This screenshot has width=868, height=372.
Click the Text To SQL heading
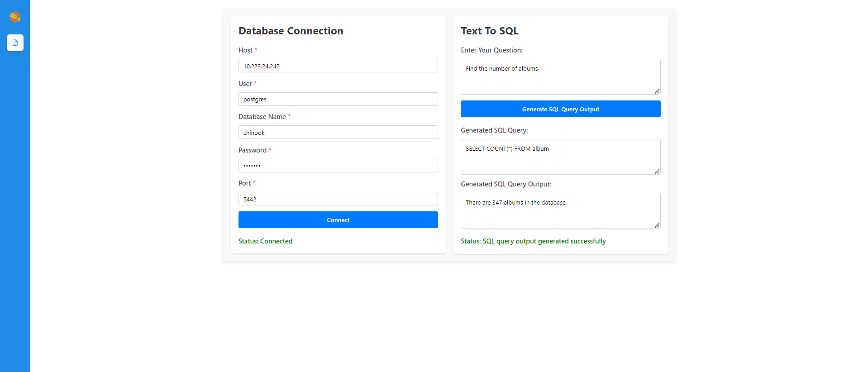tap(489, 31)
